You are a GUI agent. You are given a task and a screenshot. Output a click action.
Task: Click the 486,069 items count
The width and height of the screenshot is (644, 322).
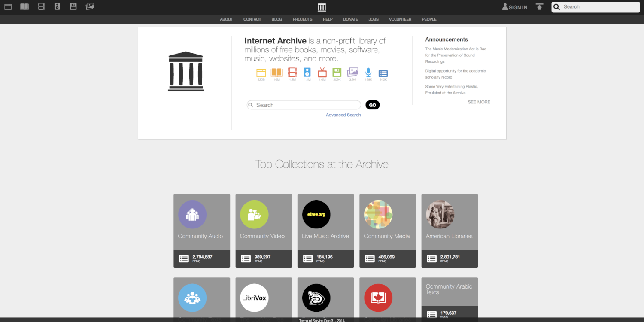click(x=386, y=257)
